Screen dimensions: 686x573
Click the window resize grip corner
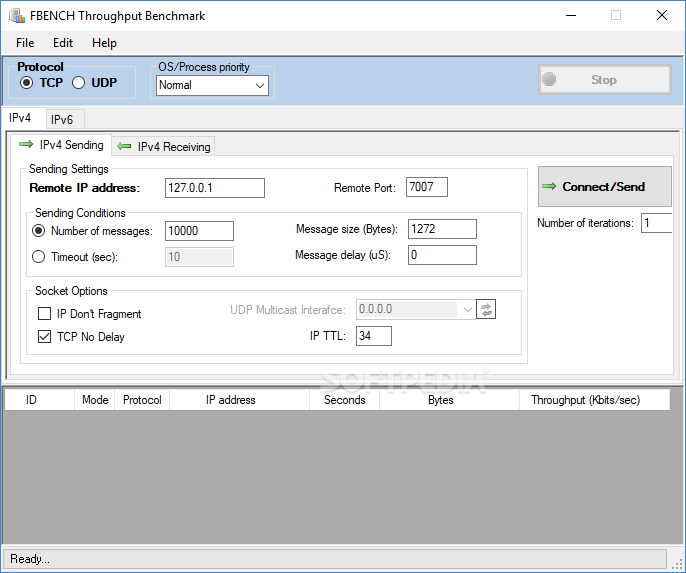point(677,563)
